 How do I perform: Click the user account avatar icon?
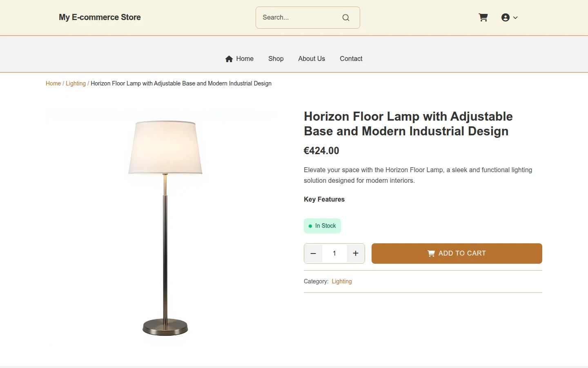506,18
